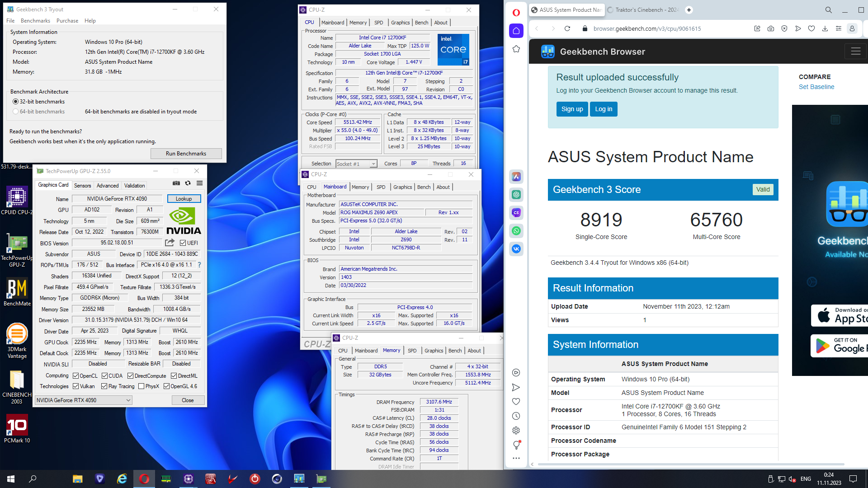
Task: Open VK messenger in Opera sidebar
Action: pyautogui.click(x=516, y=249)
